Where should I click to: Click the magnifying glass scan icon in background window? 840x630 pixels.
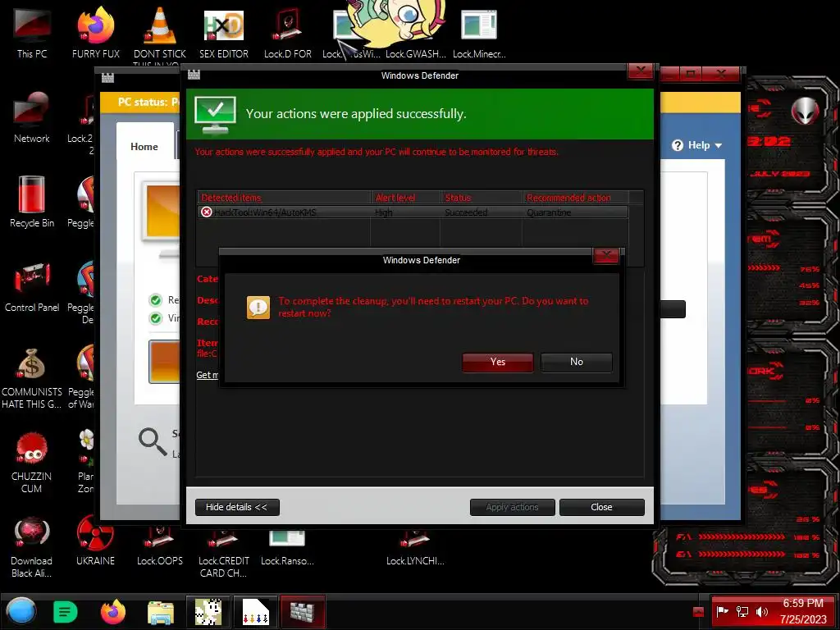point(153,442)
